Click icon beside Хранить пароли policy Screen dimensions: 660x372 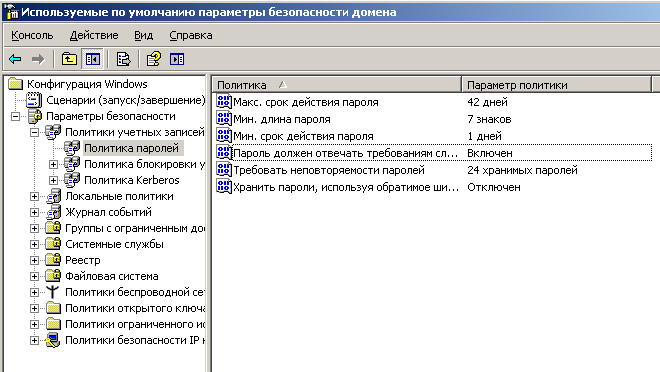pyautogui.click(x=224, y=186)
